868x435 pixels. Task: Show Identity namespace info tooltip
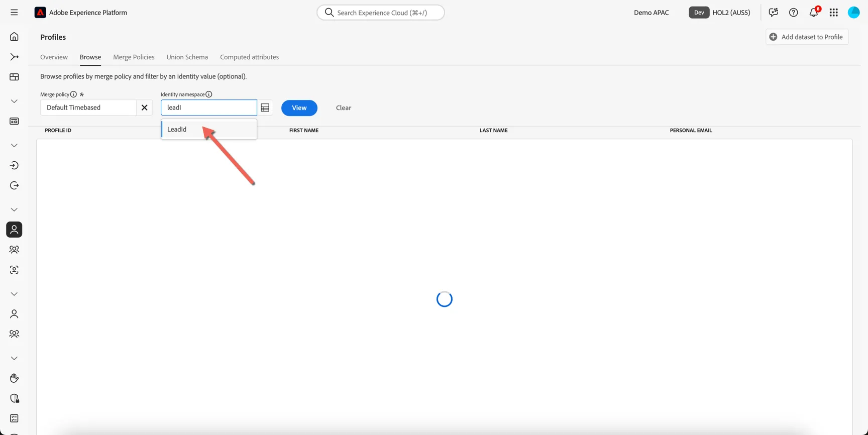pyautogui.click(x=209, y=94)
